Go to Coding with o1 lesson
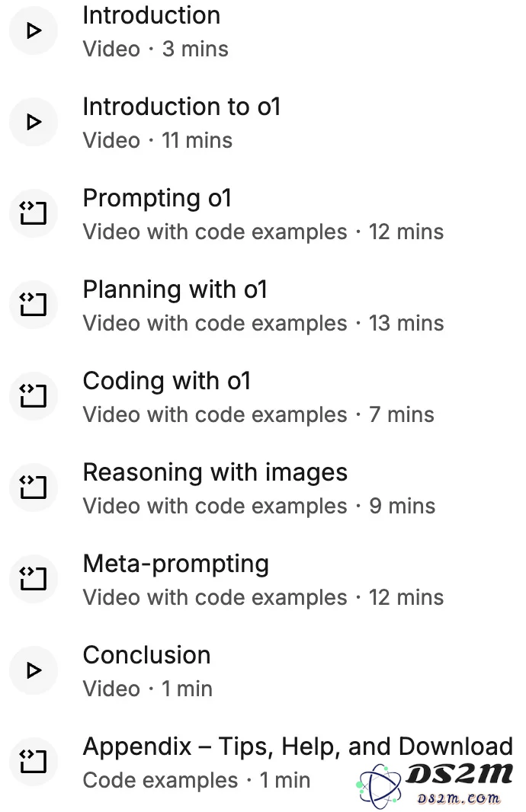 click(x=167, y=382)
